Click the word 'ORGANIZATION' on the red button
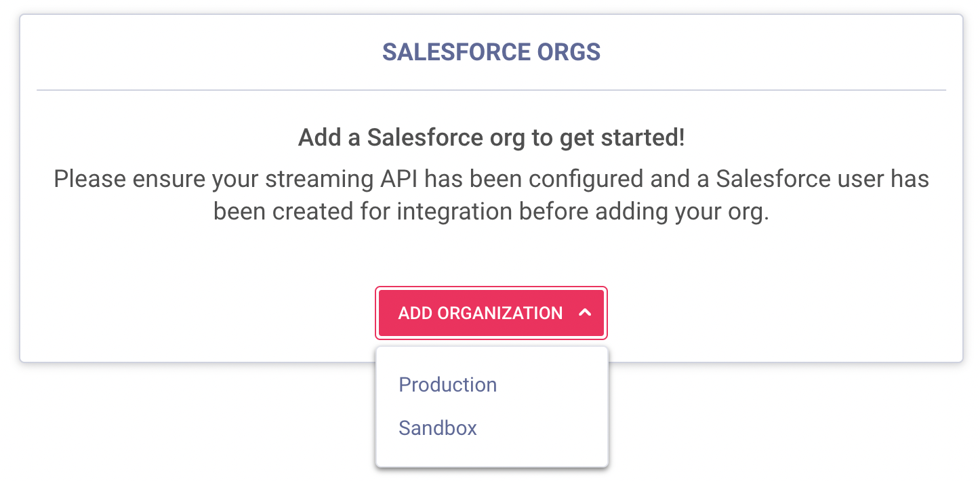980x481 pixels. tap(500, 313)
